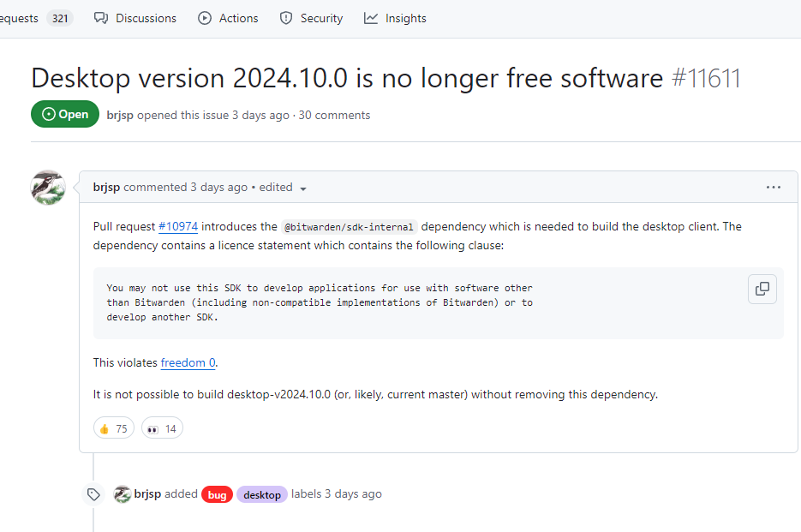Click the Discussions speech bubble icon

click(x=101, y=18)
